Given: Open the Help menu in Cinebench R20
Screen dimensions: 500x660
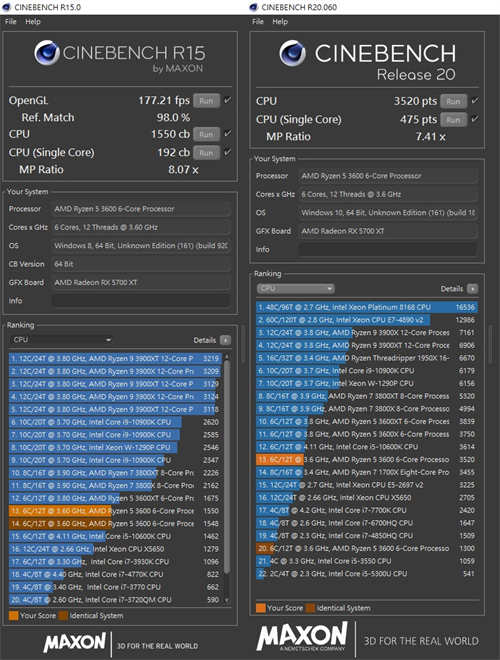Looking at the screenshot, I should click(x=280, y=21).
